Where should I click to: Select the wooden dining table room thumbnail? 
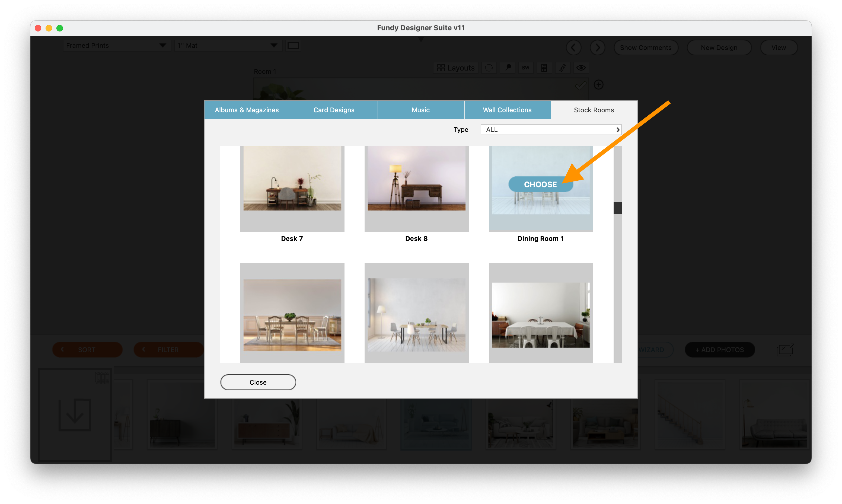coord(292,313)
